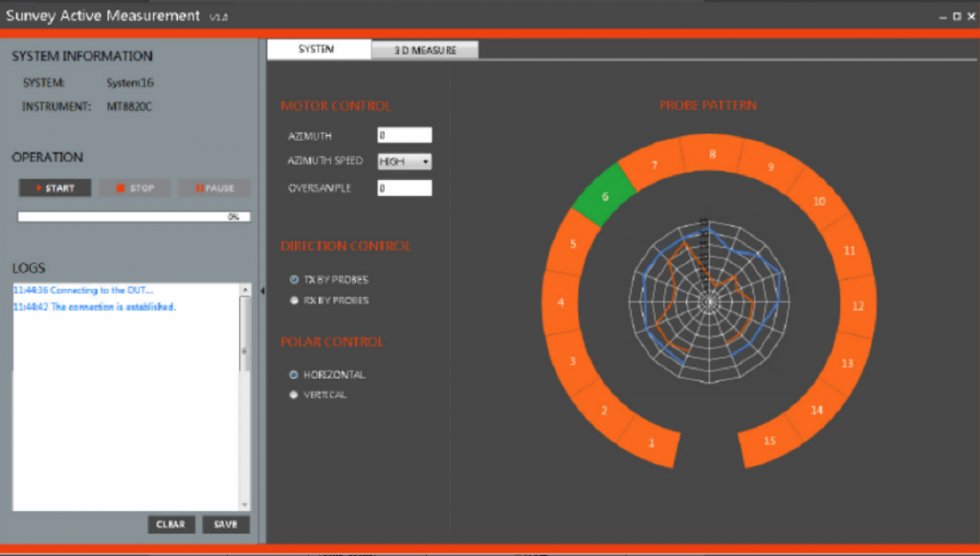Select RX BY PROBES radio button
This screenshot has height=556, width=980.
(294, 300)
